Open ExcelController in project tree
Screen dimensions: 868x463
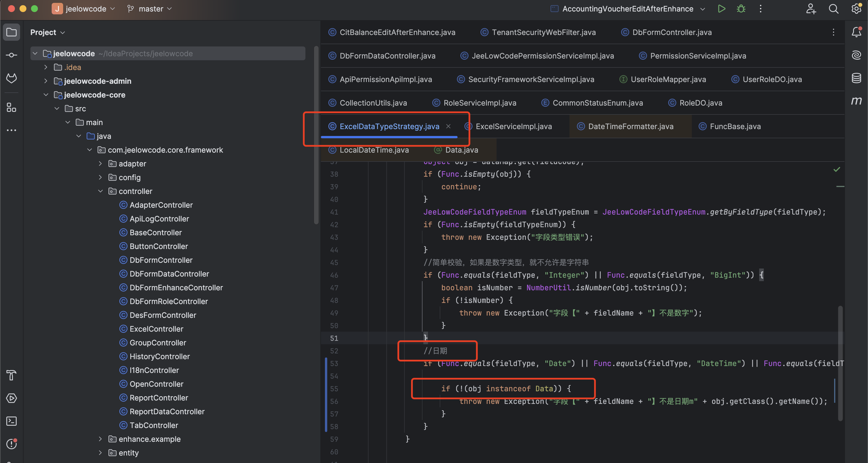coord(156,329)
